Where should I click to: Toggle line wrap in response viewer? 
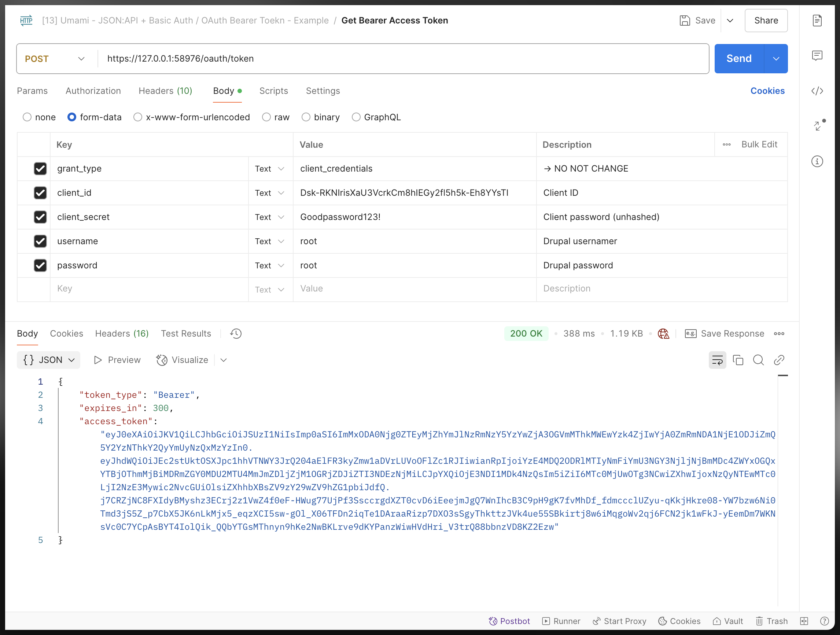[717, 360]
